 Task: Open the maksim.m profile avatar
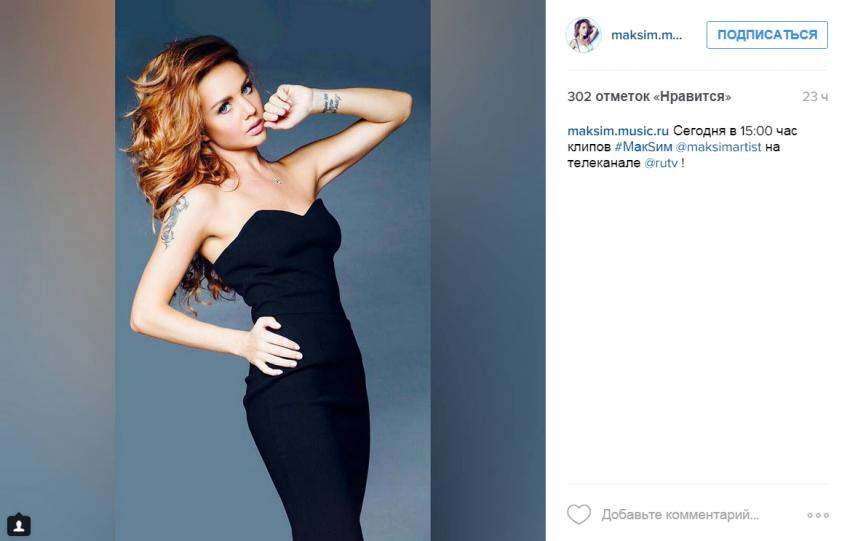[x=583, y=35]
